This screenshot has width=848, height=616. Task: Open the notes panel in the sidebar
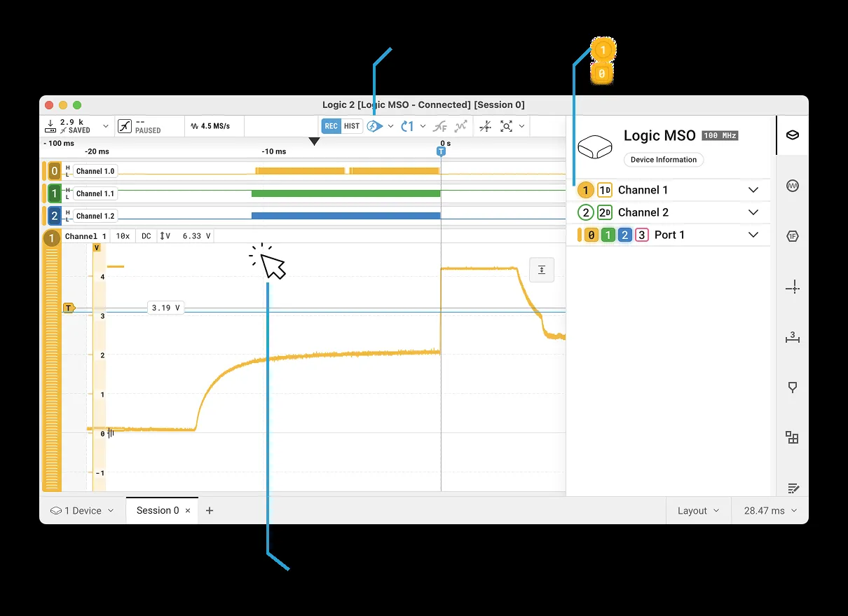793,488
